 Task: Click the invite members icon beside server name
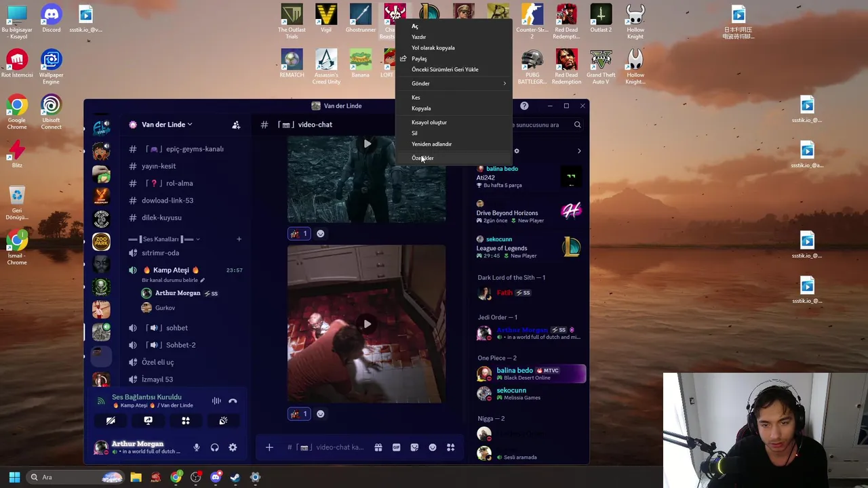click(x=236, y=125)
